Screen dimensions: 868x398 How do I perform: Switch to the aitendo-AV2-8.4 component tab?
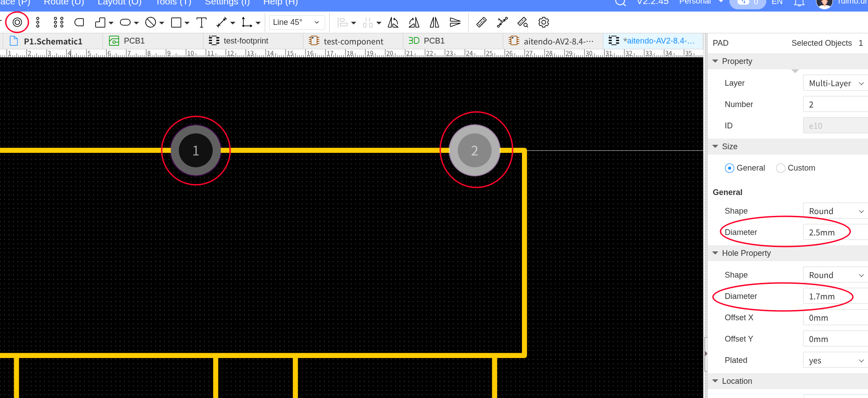[x=553, y=41]
